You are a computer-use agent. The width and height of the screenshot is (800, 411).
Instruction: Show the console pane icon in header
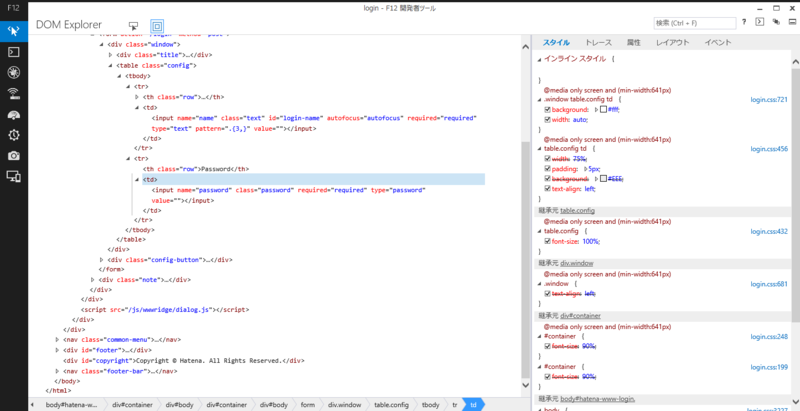pos(760,22)
